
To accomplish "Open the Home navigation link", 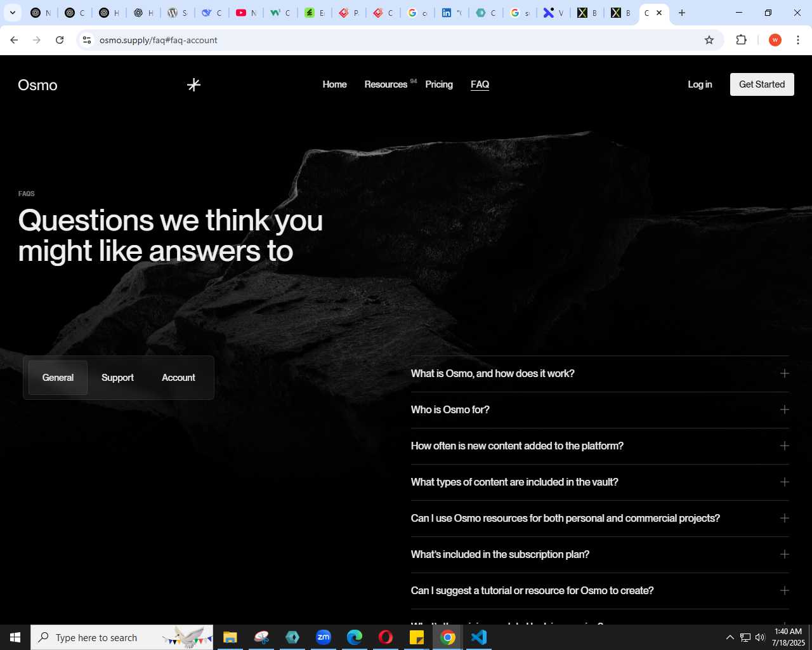I will click(x=334, y=84).
